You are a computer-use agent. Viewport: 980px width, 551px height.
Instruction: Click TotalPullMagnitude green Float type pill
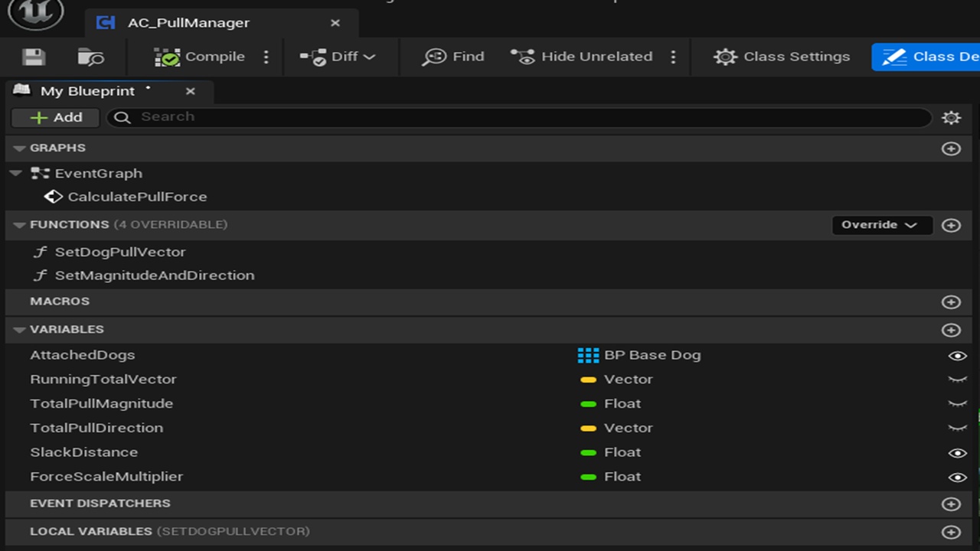pos(588,404)
